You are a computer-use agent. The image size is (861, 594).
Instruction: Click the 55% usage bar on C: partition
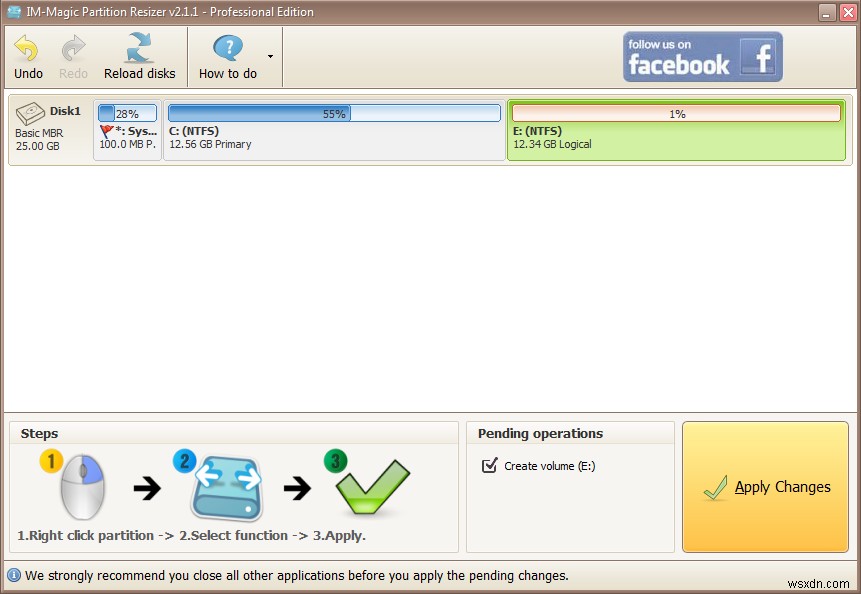pos(333,113)
